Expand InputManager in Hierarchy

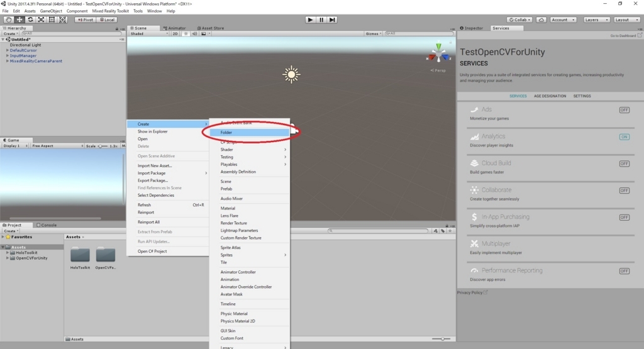(x=8, y=55)
